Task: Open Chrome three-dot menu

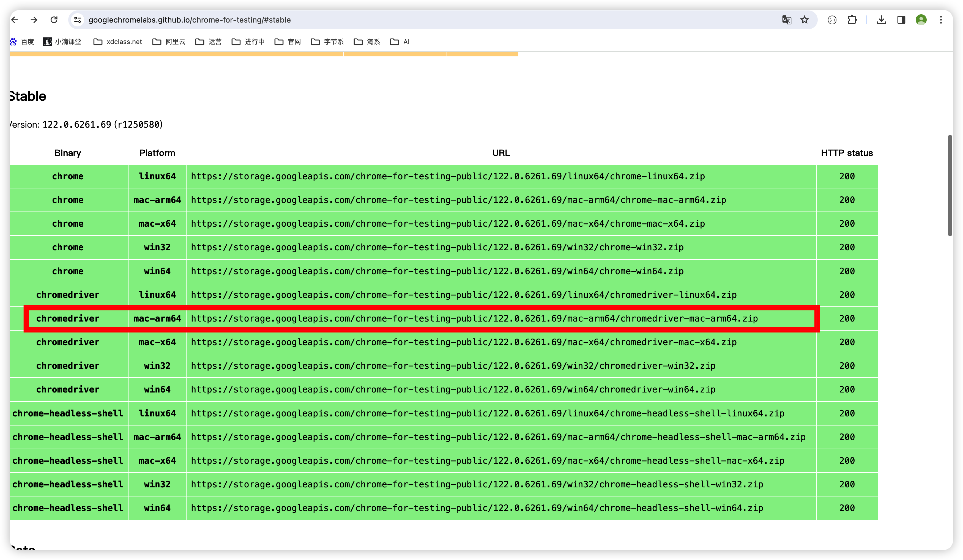Action: (941, 20)
